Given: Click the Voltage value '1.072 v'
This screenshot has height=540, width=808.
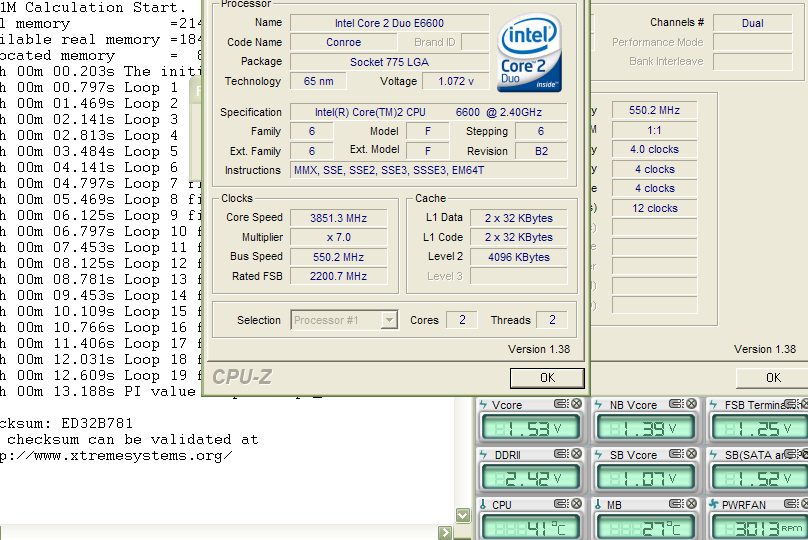Looking at the screenshot, I should 456,81.
